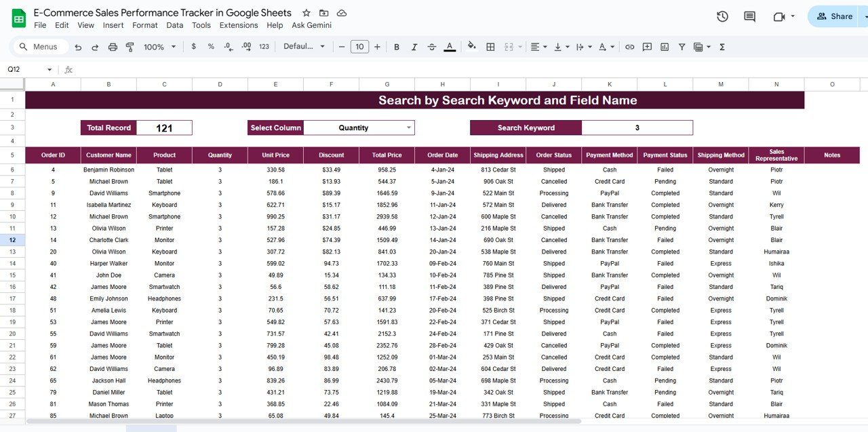Open the text color picker
The height and width of the screenshot is (432, 868).
[449, 46]
